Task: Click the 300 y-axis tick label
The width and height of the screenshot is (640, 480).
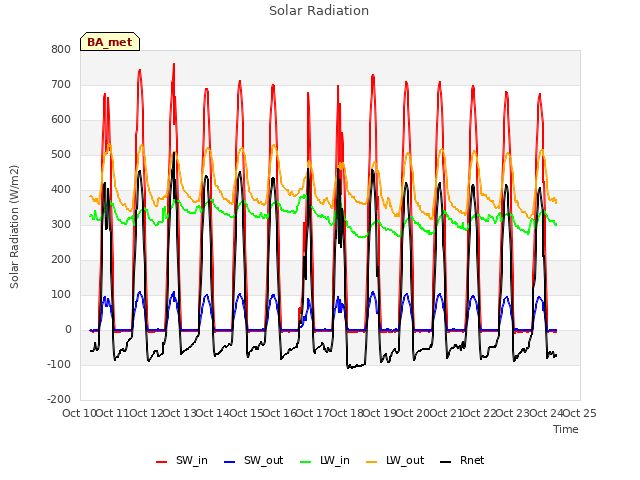Action: coord(61,225)
